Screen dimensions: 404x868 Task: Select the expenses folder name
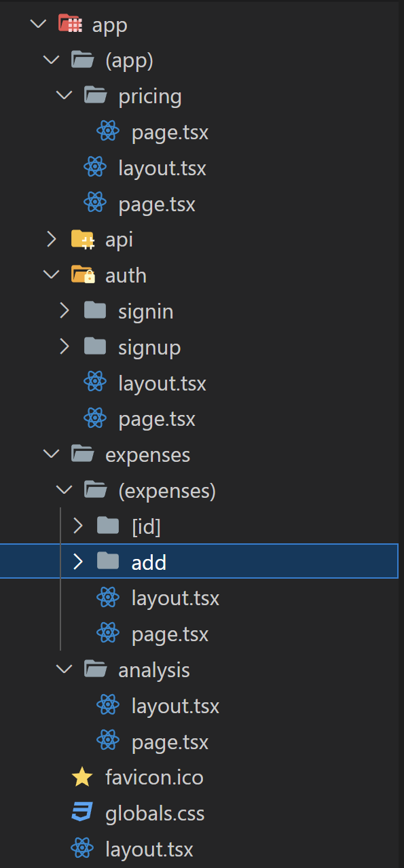(x=147, y=455)
